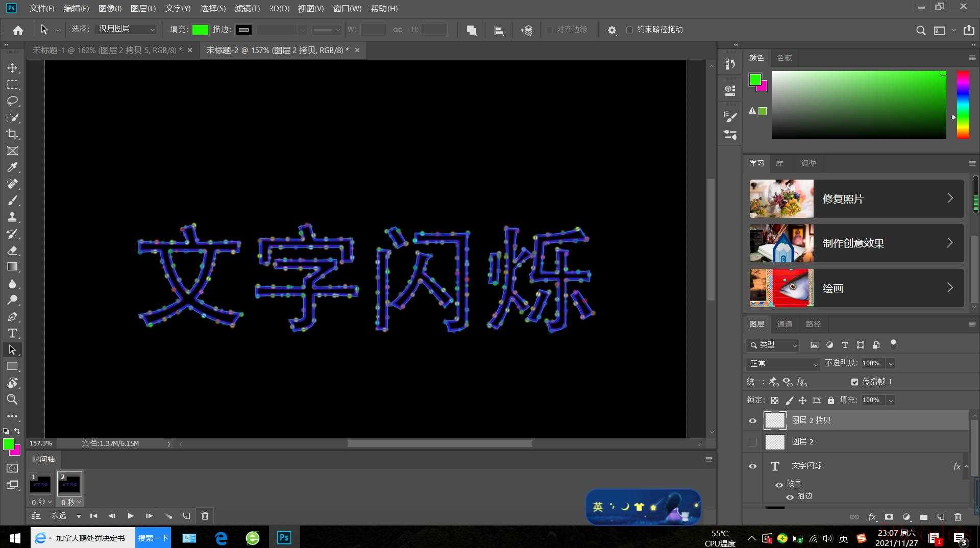Show the 图层 2 layer
The height and width of the screenshot is (548, 980).
tap(752, 442)
